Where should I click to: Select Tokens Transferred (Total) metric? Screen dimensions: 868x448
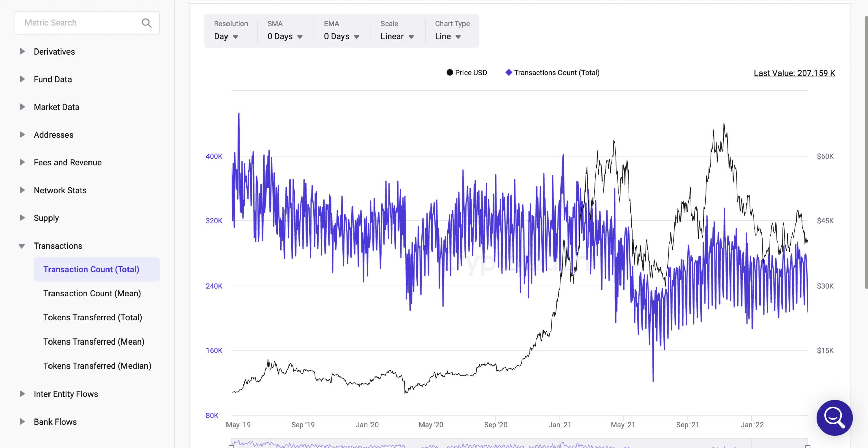click(x=93, y=317)
